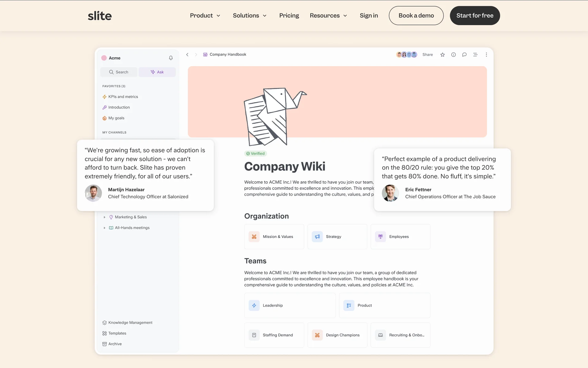Go to the Pricing page
The height and width of the screenshot is (368, 588).
[289, 16]
